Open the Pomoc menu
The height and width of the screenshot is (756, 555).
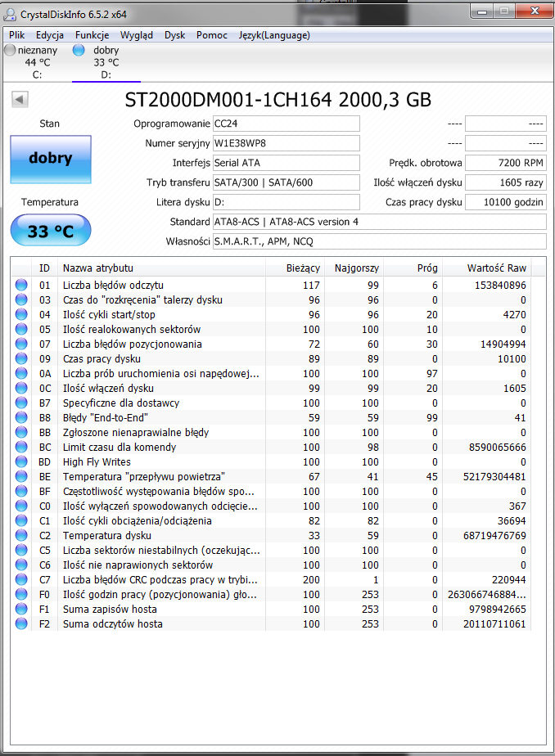click(x=212, y=35)
